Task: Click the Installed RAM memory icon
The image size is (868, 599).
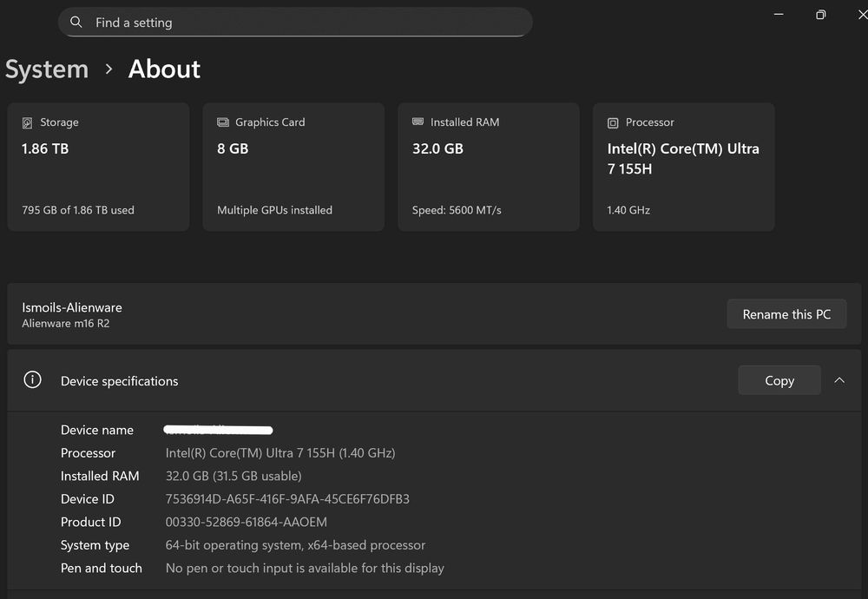Action: 418,122
